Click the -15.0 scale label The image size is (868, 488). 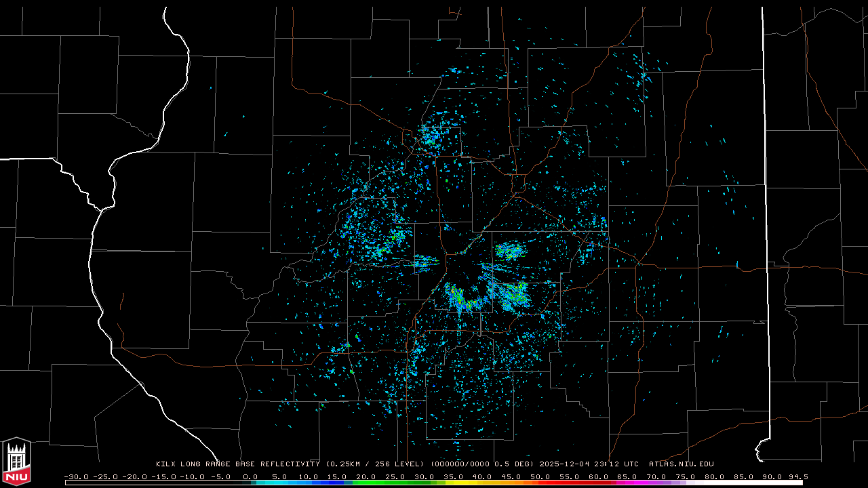pos(163,477)
